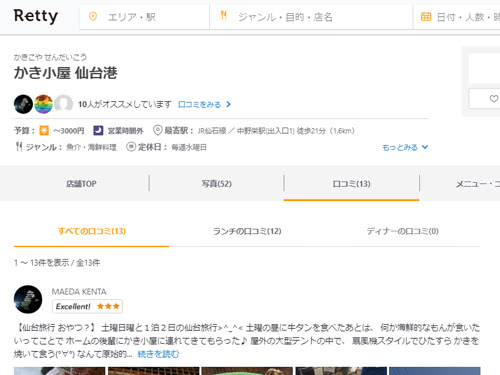Click the 営業時間外 status text
The image size is (500, 375).
click(x=125, y=131)
